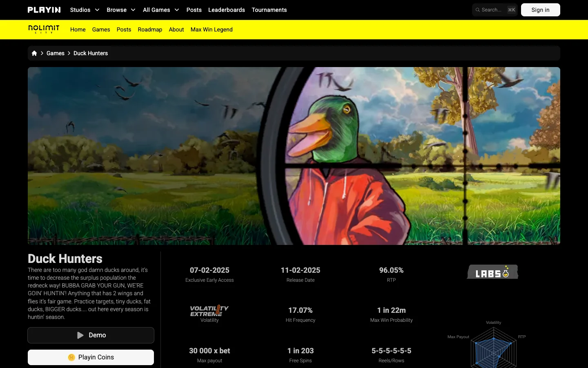
Task: Click the Volatility Extreme badge
Action: 209,311
